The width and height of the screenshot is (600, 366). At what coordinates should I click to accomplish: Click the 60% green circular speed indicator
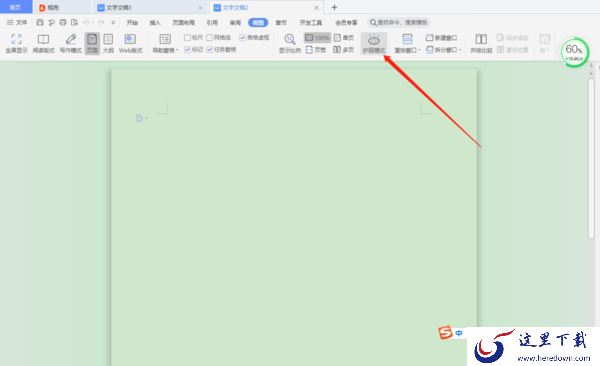(574, 52)
